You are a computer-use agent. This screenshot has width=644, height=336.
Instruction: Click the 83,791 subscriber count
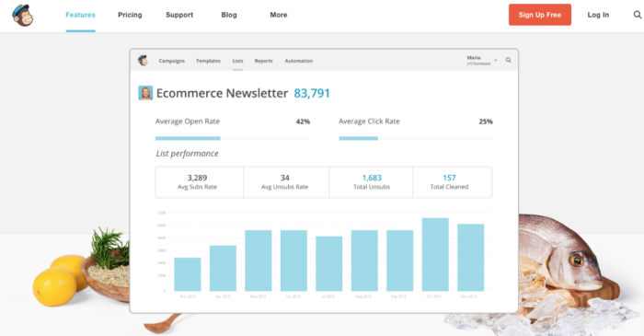coord(312,93)
